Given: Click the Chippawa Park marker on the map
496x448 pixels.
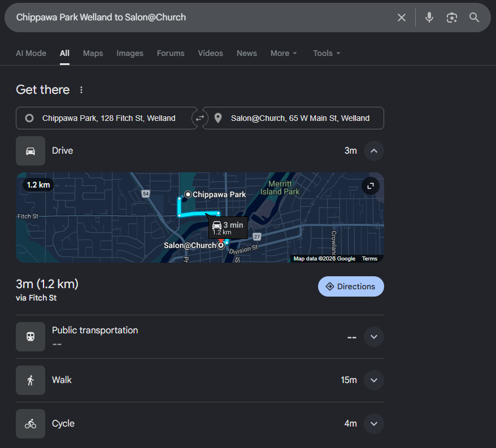Looking at the screenshot, I should pos(188,194).
